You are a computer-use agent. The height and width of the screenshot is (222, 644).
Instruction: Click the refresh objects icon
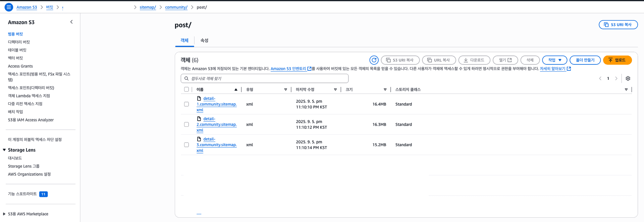[x=374, y=60]
